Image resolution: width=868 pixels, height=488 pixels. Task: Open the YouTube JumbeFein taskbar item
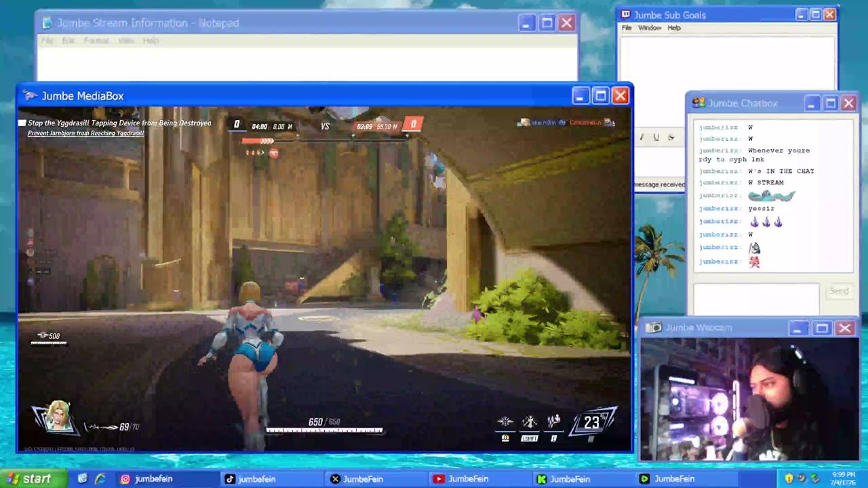click(x=481, y=479)
